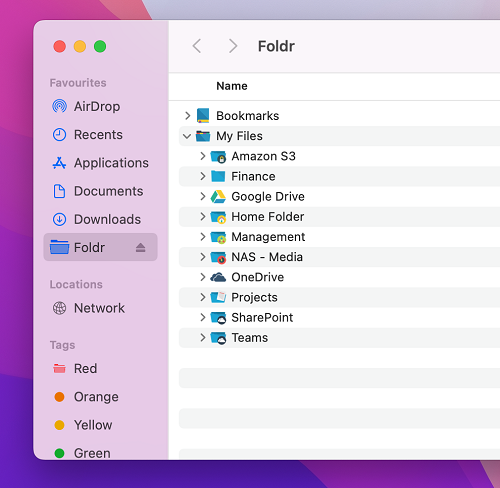The height and width of the screenshot is (488, 500).
Task: Click the SharePoint folder icon
Action: point(218,318)
